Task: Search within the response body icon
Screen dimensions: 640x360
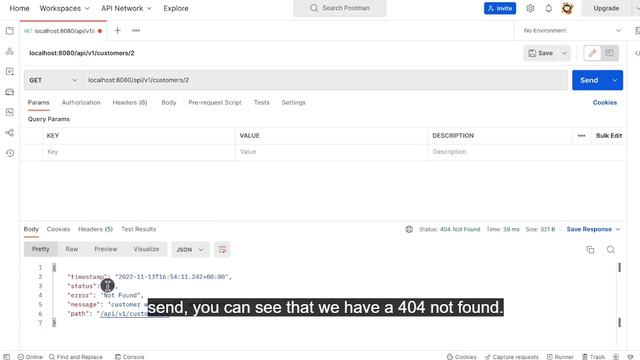Action: point(611,250)
